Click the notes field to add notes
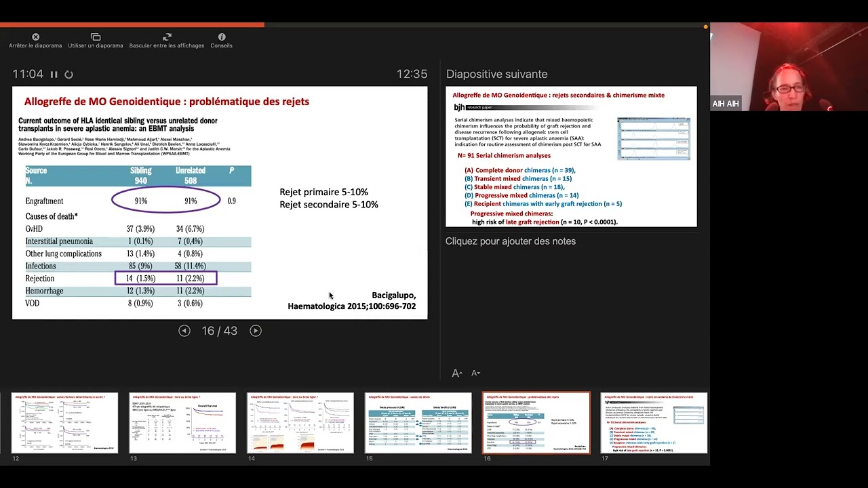This screenshot has width=868, height=488. [x=510, y=241]
